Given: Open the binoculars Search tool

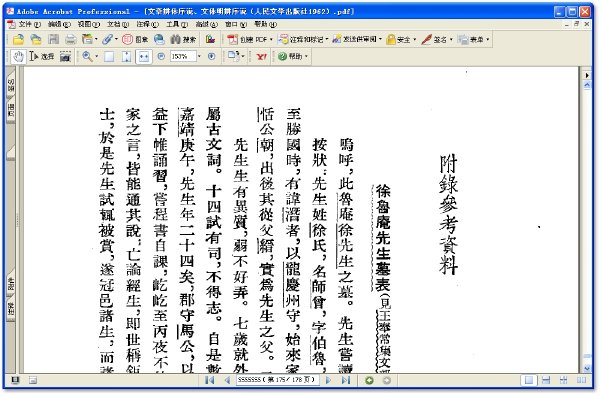Looking at the screenshot, I should pyautogui.click(x=183, y=39).
